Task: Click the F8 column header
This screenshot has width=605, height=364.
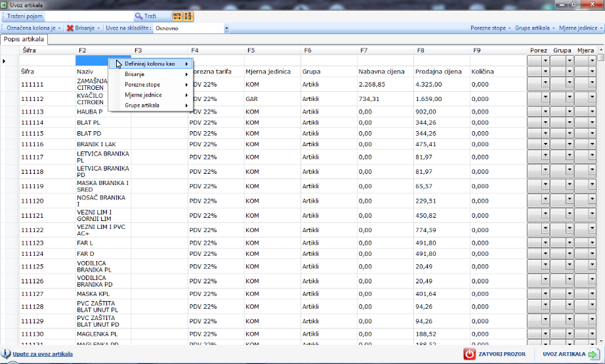Action: 442,50
